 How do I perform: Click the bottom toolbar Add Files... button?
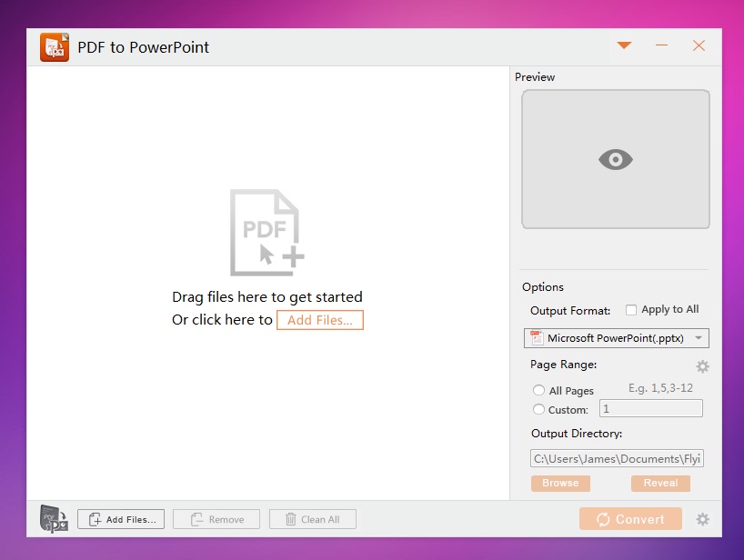pos(121,519)
